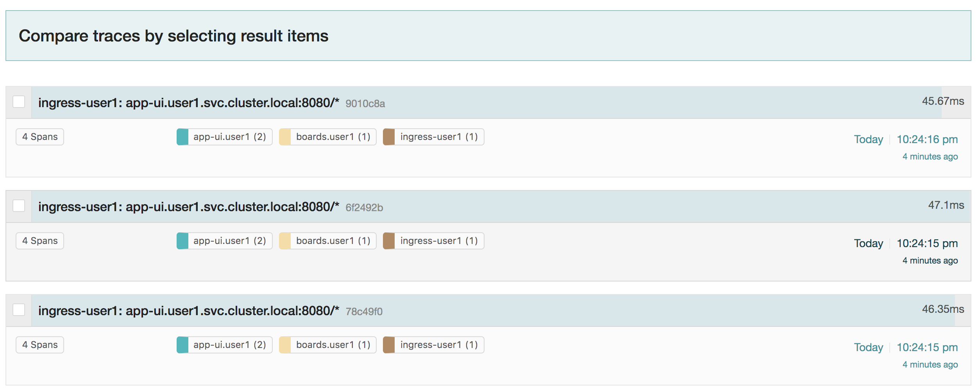Open trace 9010c8a title link
The height and width of the screenshot is (391, 980).
(212, 103)
